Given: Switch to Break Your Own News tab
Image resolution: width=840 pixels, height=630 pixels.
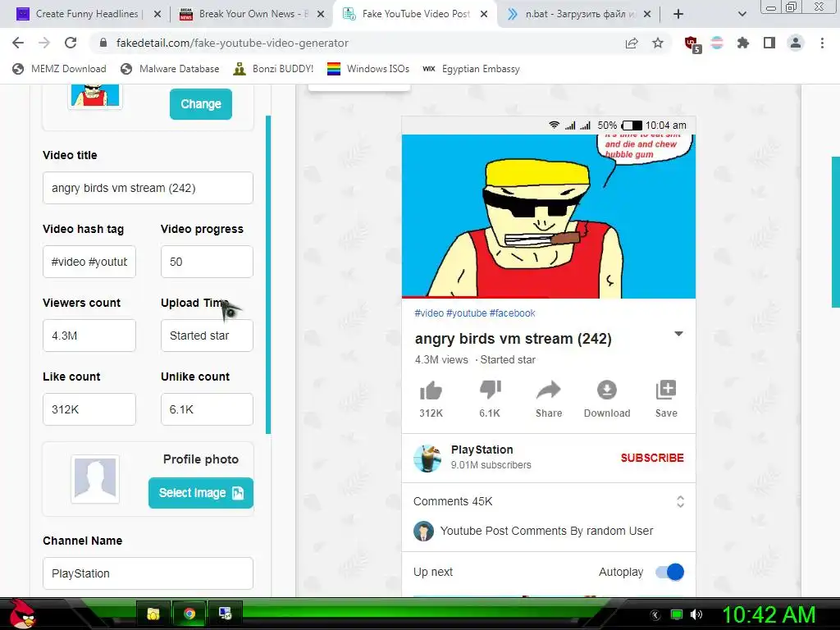Looking at the screenshot, I should [250, 14].
